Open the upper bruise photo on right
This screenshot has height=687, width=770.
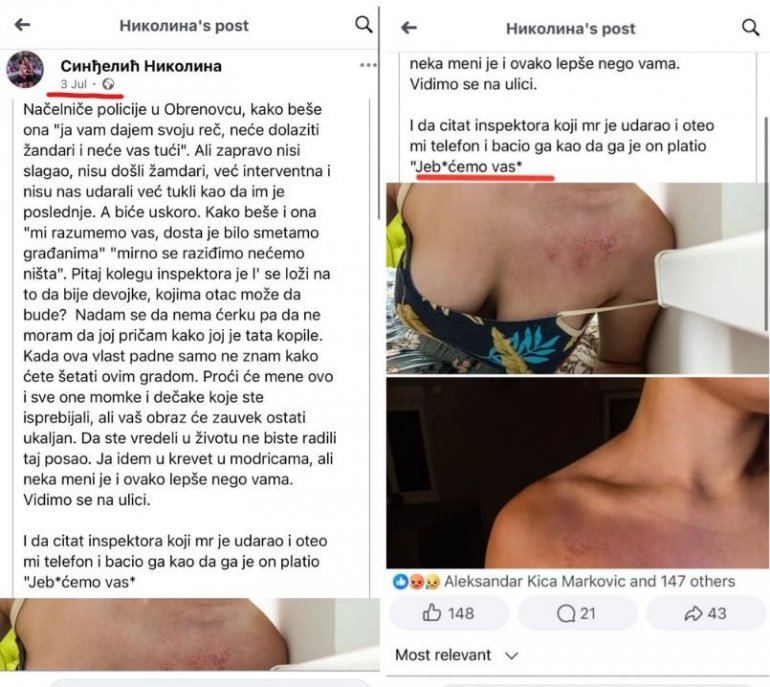[x=578, y=278]
